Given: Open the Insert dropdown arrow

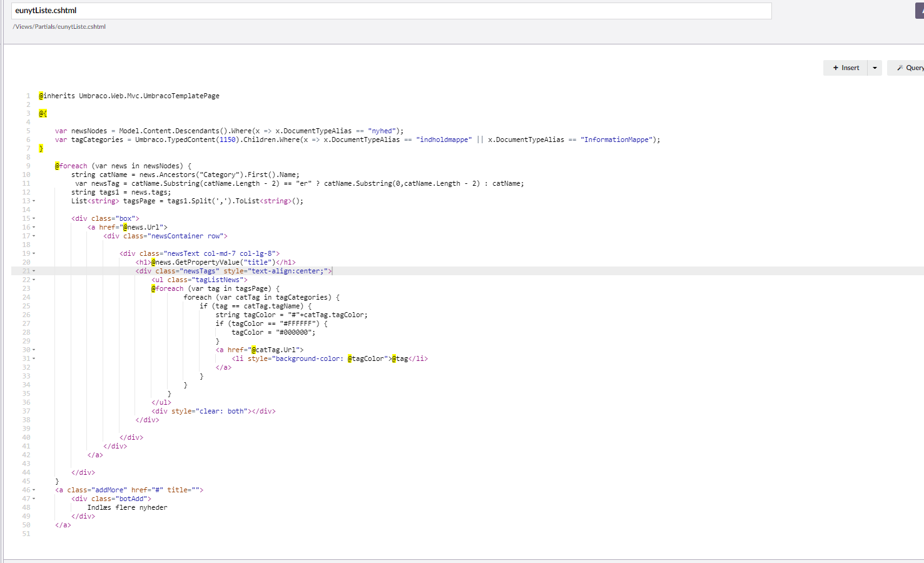Looking at the screenshot, I should 875,68.
